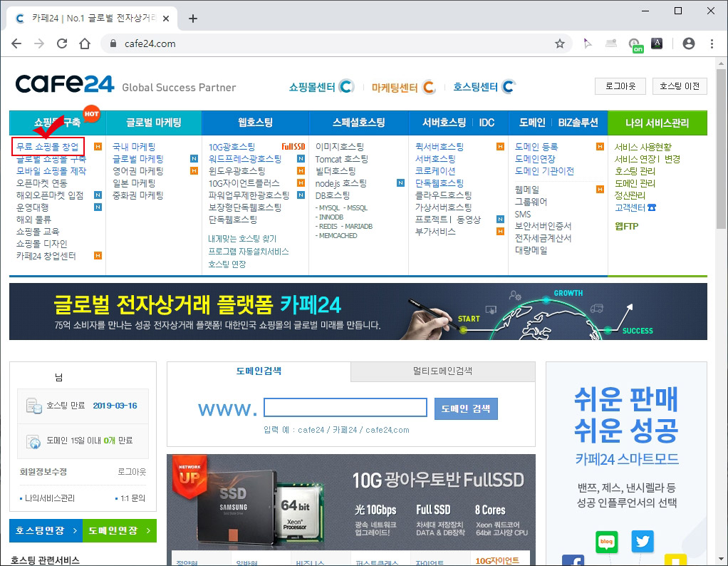The width and height of the screenshot is (728, 566).
Task: Open the 쇼핑몰 구축 main menu
Action: coord(58,123)
